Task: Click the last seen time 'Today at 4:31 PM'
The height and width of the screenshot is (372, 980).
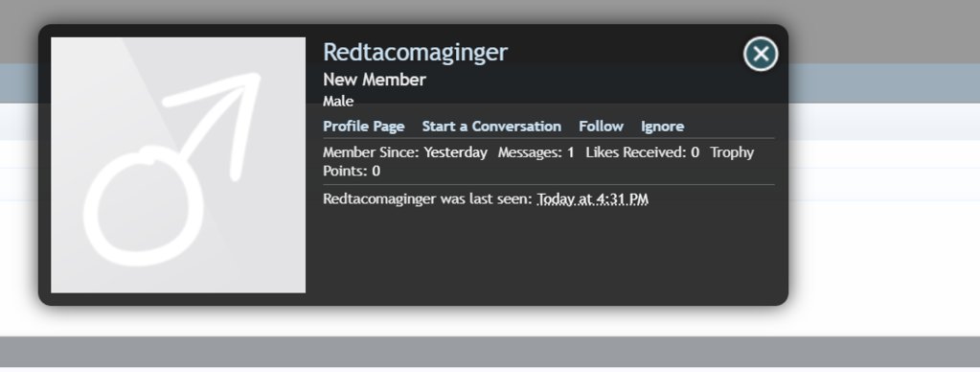Action: click(x=592, y=199)
